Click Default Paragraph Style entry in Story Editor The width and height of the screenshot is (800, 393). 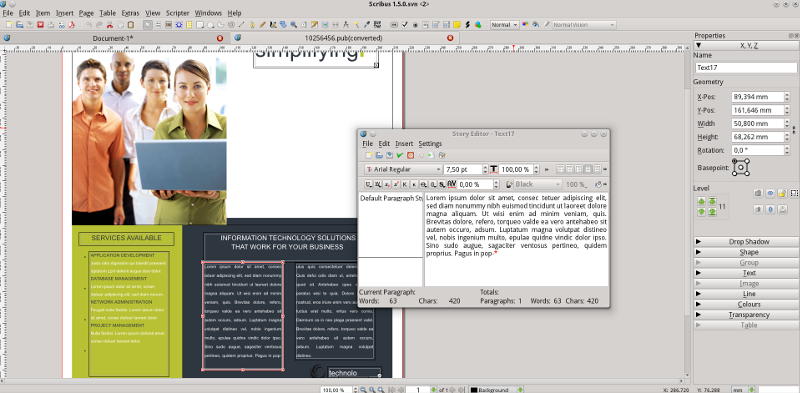(x=391, y=198)
